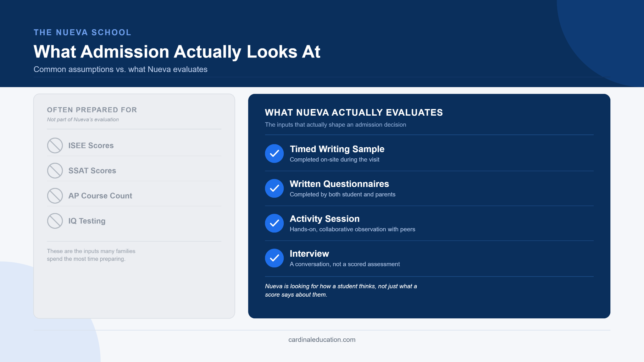Viewport: 644px width, 362px height.
Task: Click the checkmark icon next to Interview
Action: [x=275, y=258]
